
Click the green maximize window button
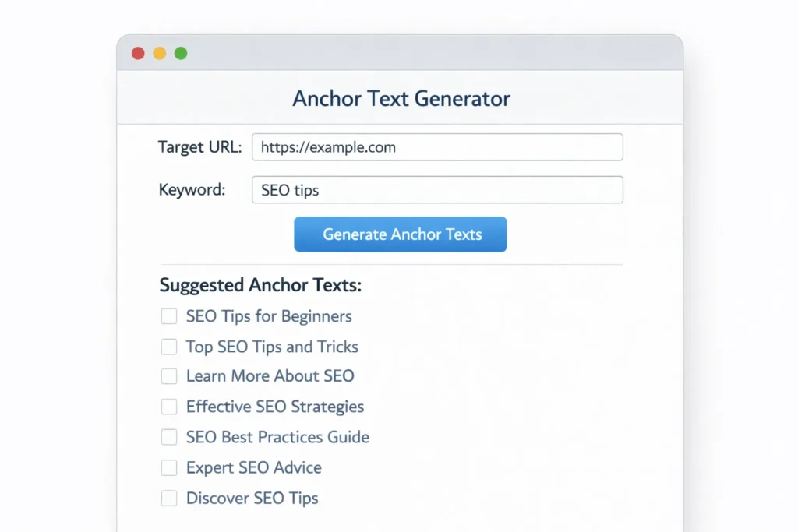181,54
